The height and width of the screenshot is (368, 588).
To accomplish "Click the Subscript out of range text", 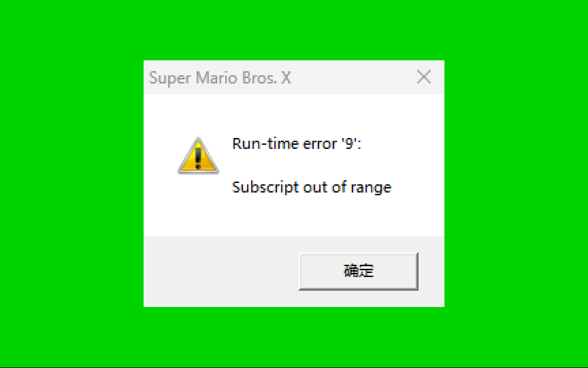I will (x=312, y=187).
